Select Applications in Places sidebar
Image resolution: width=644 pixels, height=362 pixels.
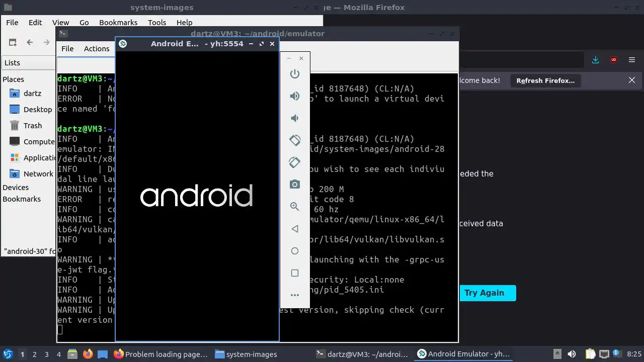[32, 158]
